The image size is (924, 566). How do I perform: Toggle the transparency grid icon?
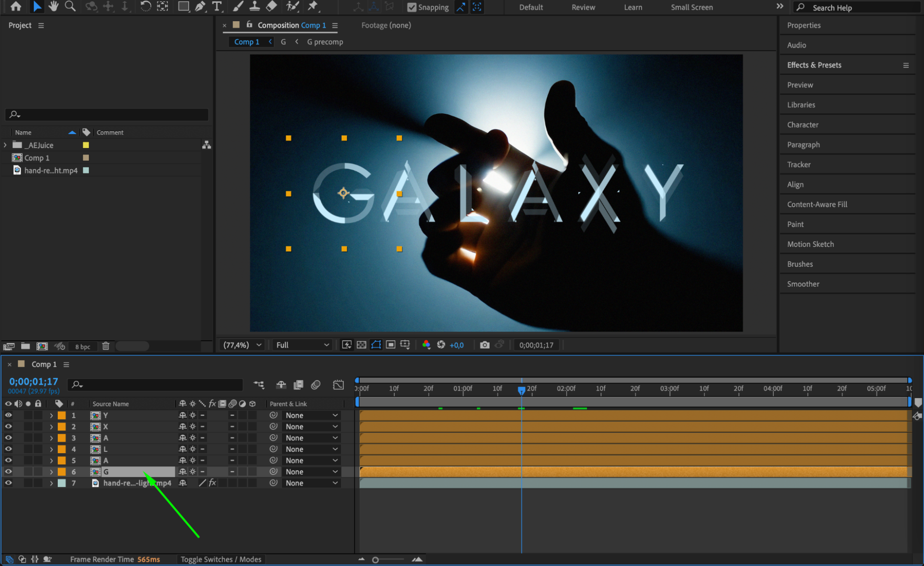click(361, 345)
